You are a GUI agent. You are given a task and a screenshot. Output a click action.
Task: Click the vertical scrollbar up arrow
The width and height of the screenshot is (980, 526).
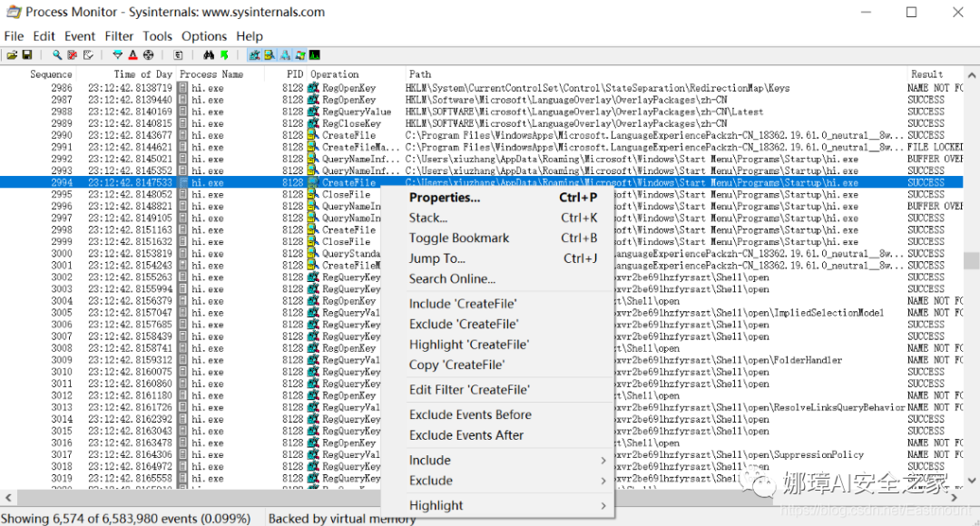tap(972, 75)
